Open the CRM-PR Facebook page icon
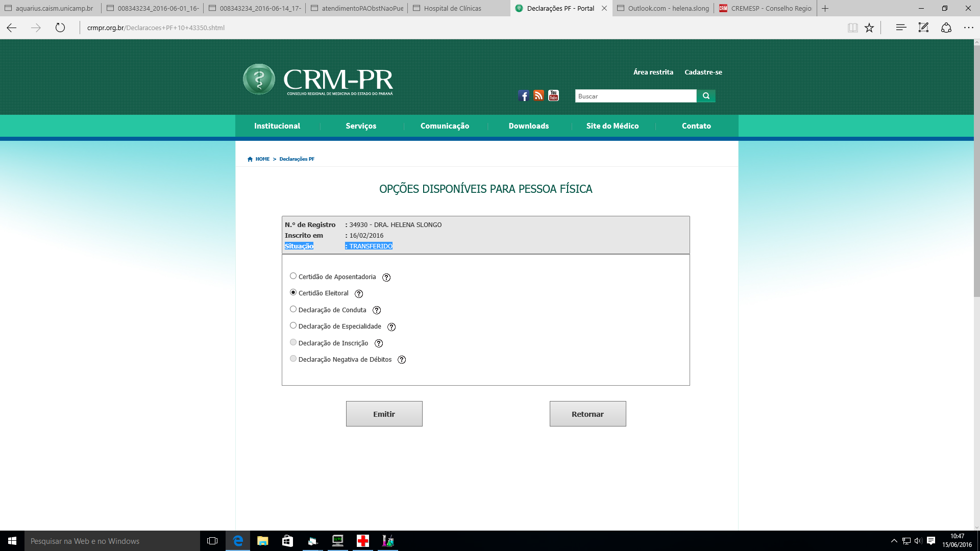 (x=524, y=96)
